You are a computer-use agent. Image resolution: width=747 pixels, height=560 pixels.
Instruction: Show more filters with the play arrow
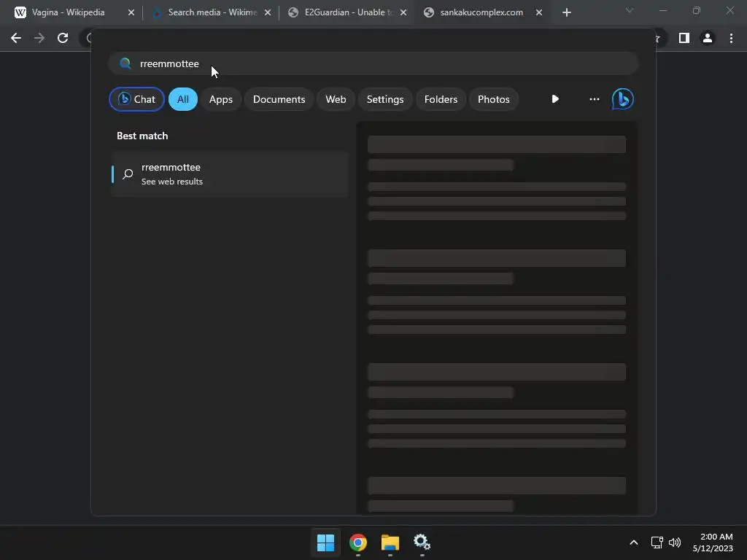[x=555, y=99]
